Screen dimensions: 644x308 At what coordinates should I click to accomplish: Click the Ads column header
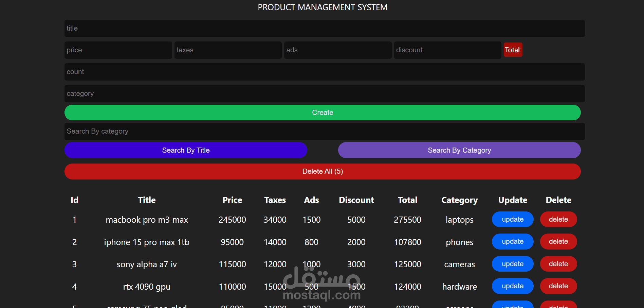pyautogui.click(x=311, y=200)
